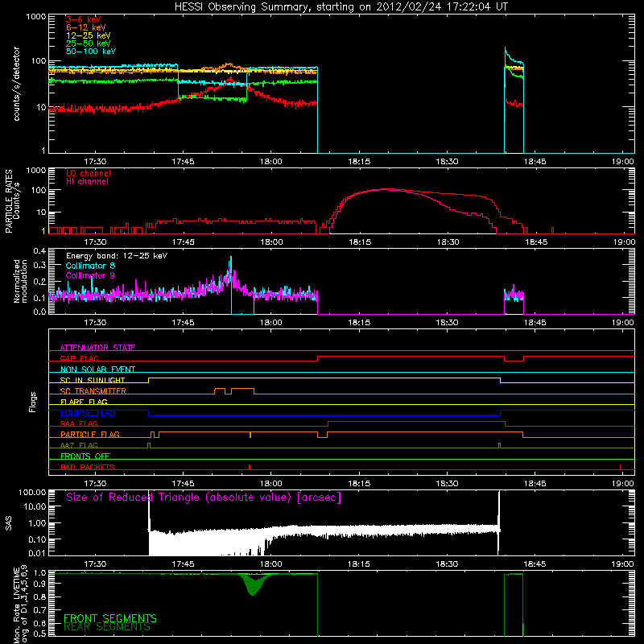Click the SC TRANSMITTER flag label
This screenshot has height=644, width=644.
[x=93, y=391]
